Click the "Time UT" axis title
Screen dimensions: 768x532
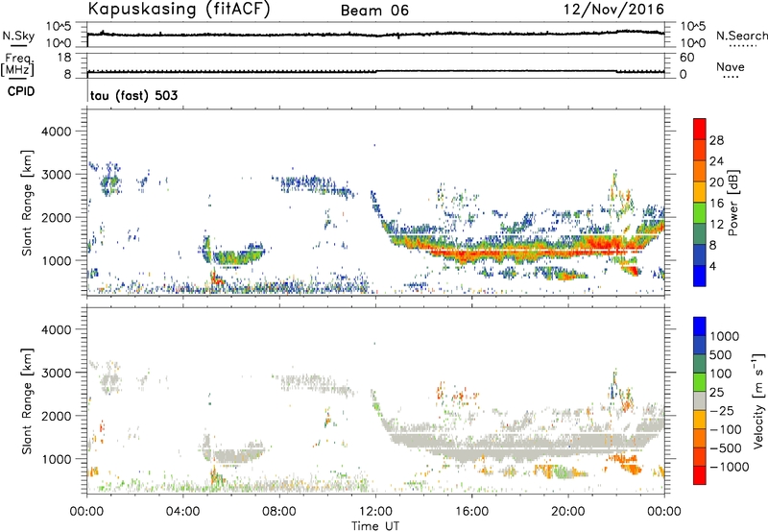(375, 526)
